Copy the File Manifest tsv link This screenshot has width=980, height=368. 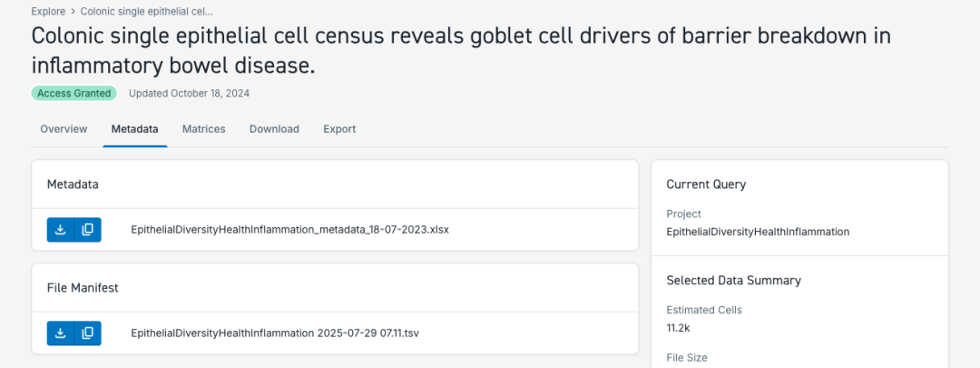(x=88, y=333)
